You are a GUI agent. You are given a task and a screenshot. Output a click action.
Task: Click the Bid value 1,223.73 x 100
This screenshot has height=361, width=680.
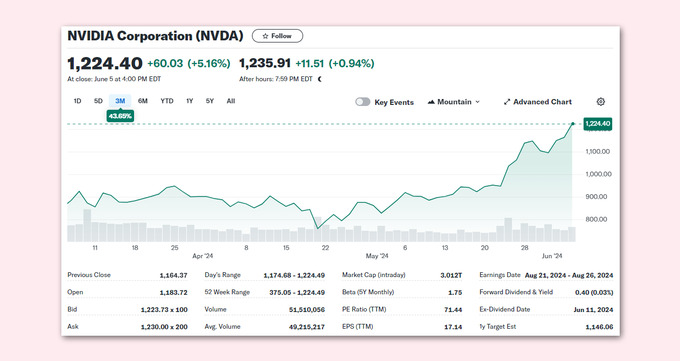pyautogui.click(x=164, y=310)
